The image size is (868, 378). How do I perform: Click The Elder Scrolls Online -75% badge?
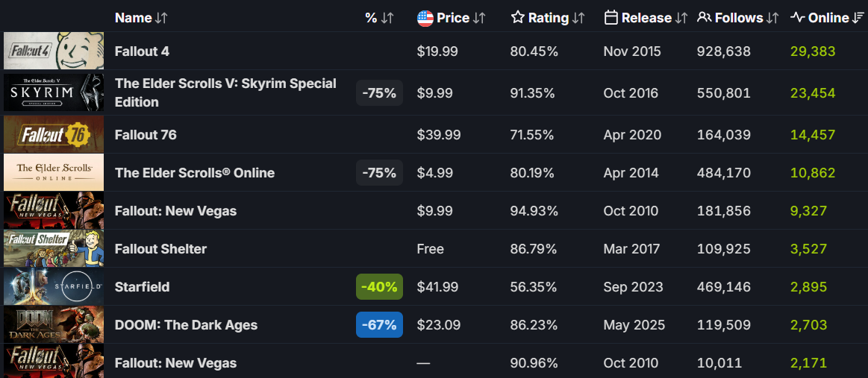[x=379, y=173]
